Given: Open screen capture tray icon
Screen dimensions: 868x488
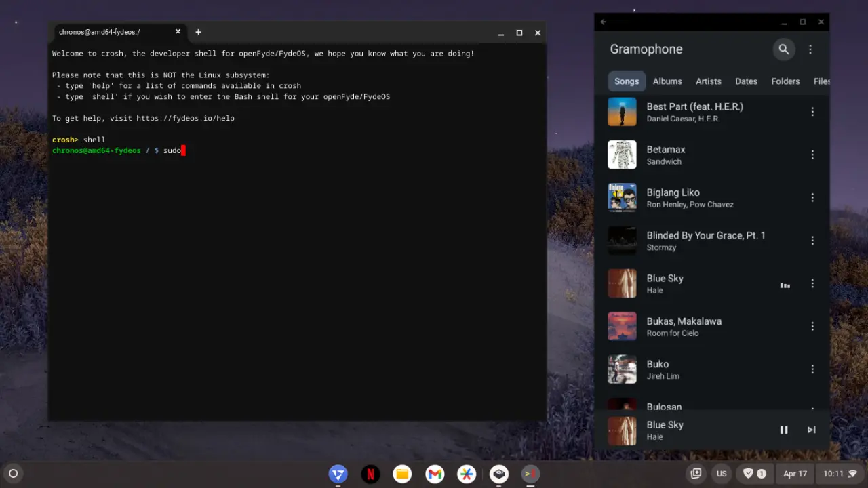Looking at the screenshot, I should pos(696,474).
